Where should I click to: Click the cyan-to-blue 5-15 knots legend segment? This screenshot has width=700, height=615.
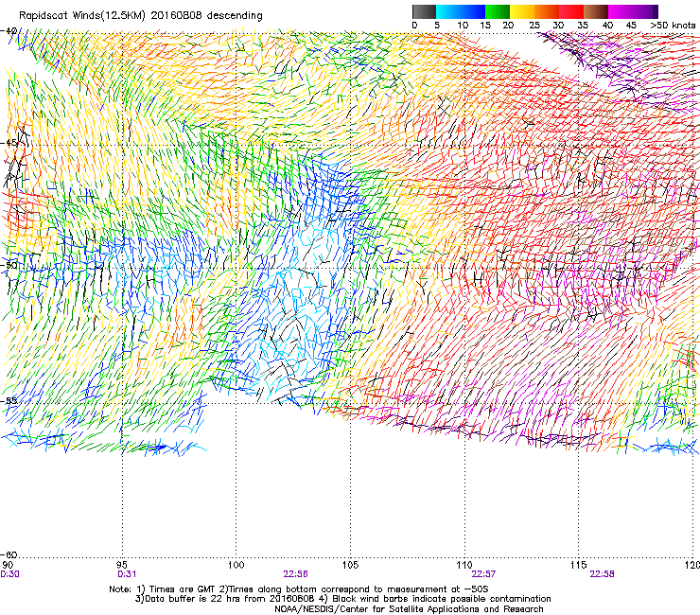[461, 11]
